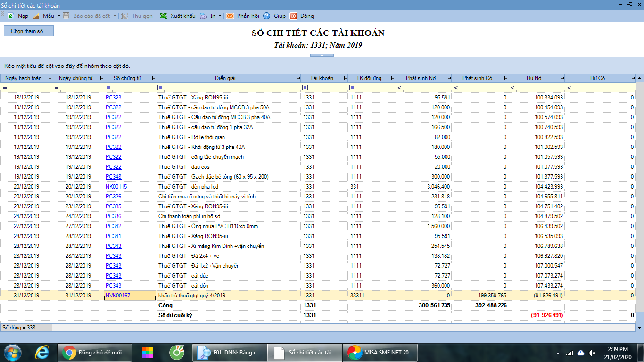The image size is (644, 362).
Task: Click the red Đóng close report icon
Action: click(x=293, y=16)
